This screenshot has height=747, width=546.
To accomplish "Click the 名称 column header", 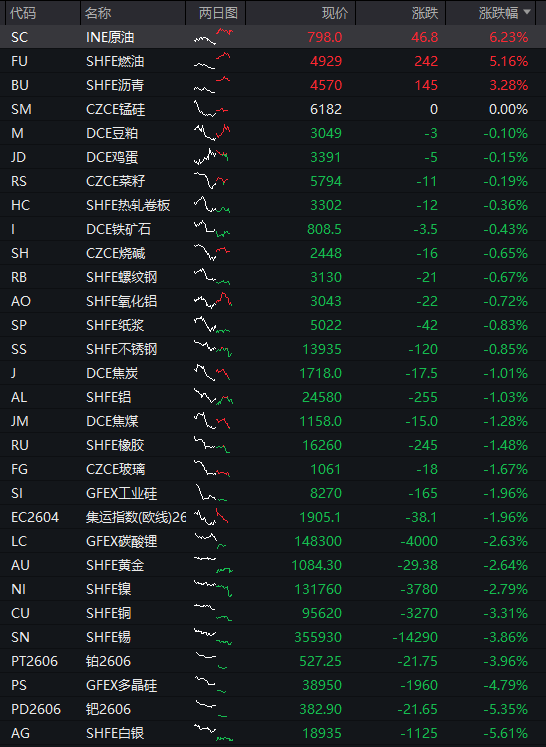I will coord(98,13).
